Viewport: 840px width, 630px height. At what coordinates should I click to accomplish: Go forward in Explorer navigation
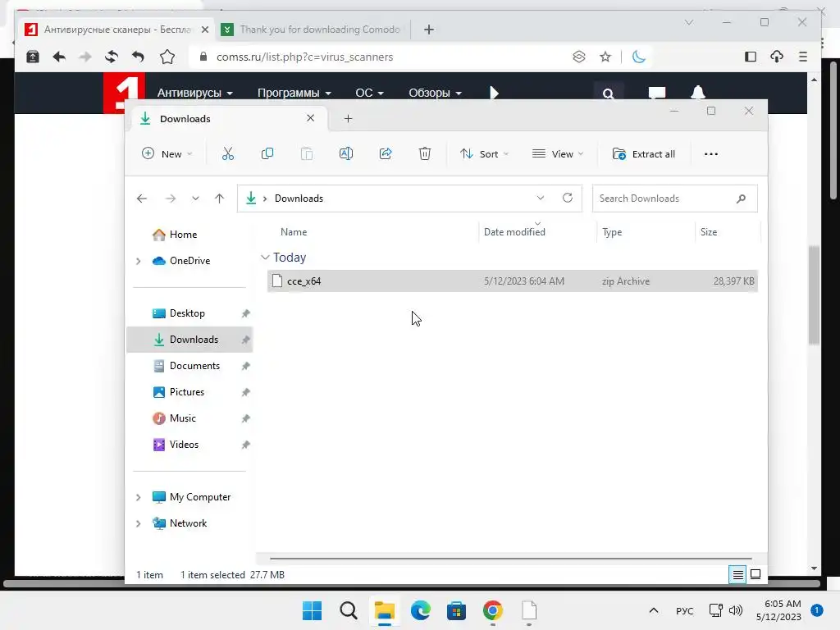pyautogui.click(x=171, y=199)
